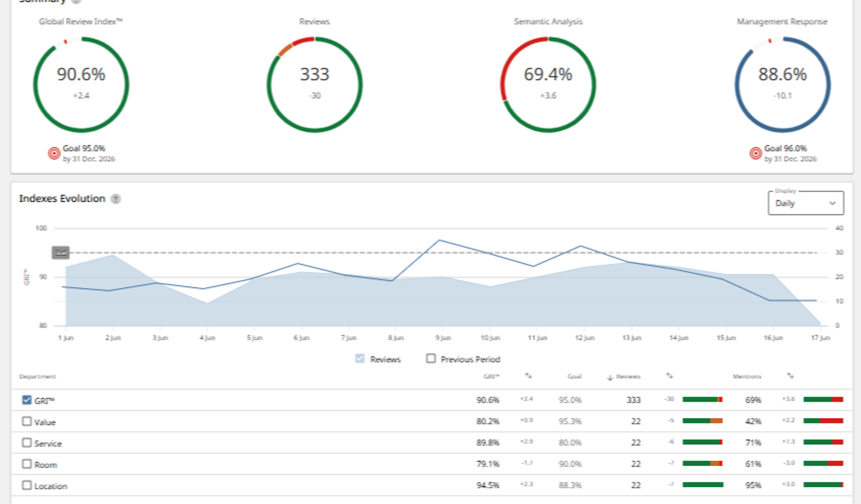861x504 pixels.
Task: Click the 90.6% Global Review Index gauge
Action: coord(81,84)
